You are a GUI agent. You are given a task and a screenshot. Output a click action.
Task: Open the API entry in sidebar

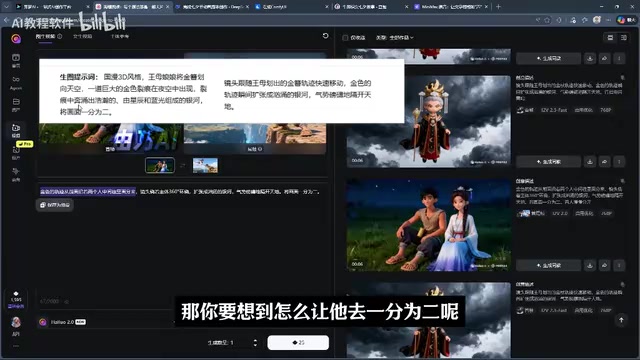tap(16, 334)
